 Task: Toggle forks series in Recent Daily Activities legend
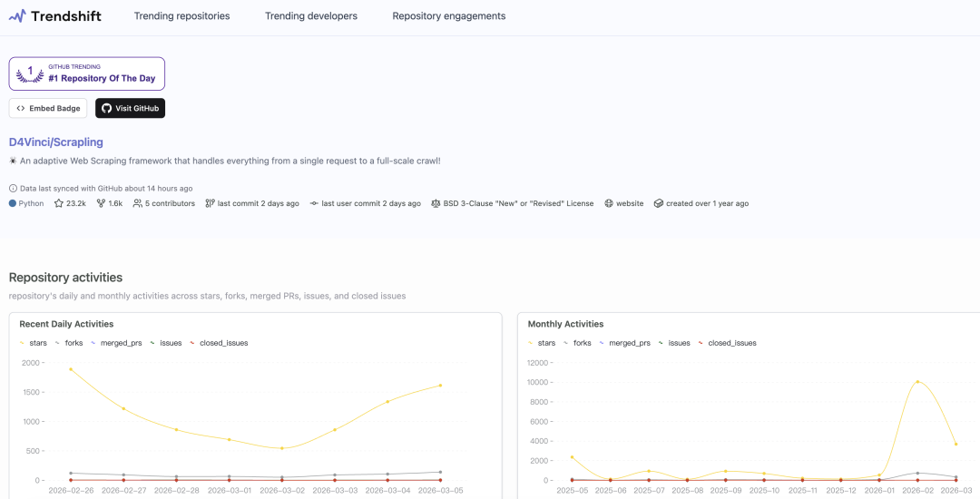click(68, 343)
